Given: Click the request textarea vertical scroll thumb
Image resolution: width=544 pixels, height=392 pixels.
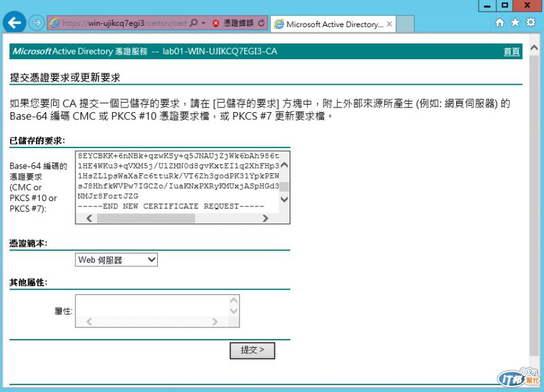Looking at the screenshot, I should click(x=284, y=187).
